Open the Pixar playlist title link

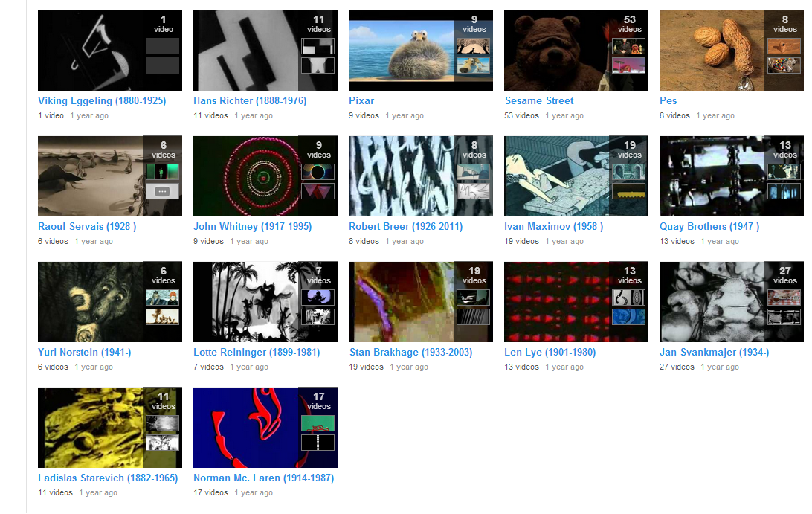point(361,101)
